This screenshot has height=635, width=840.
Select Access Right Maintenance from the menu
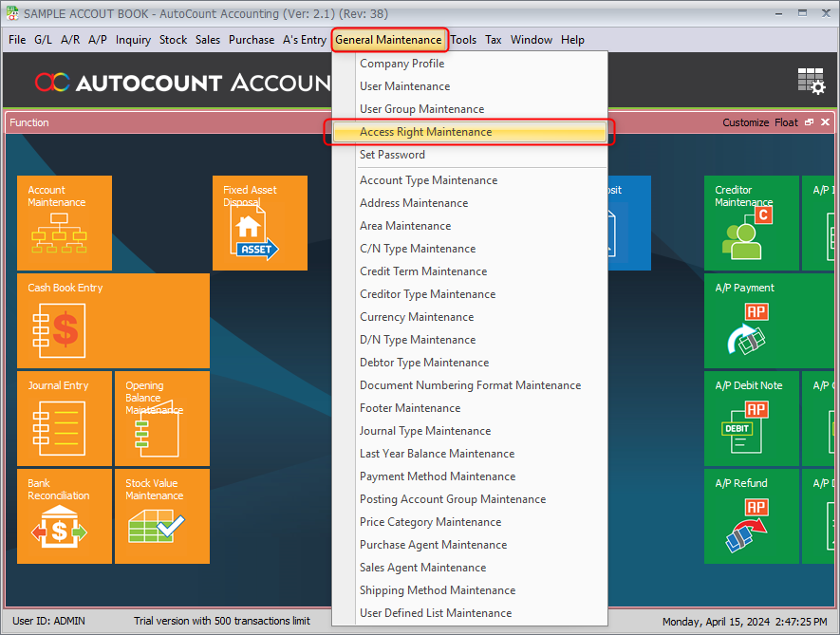425,132
